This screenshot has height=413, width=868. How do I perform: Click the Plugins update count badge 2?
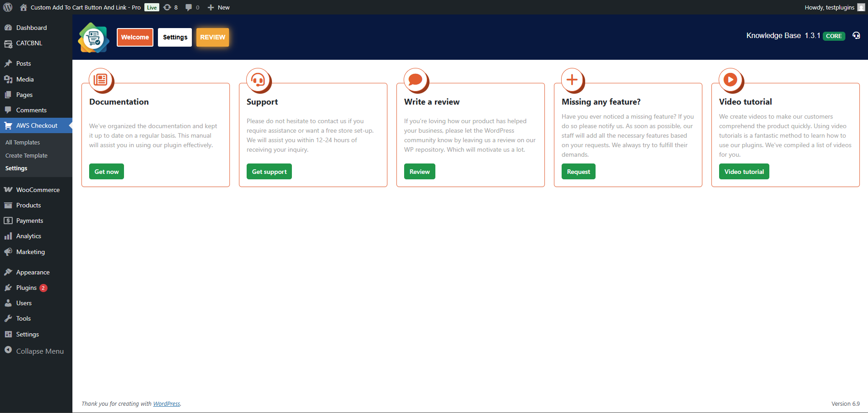(x=43, y=288)
